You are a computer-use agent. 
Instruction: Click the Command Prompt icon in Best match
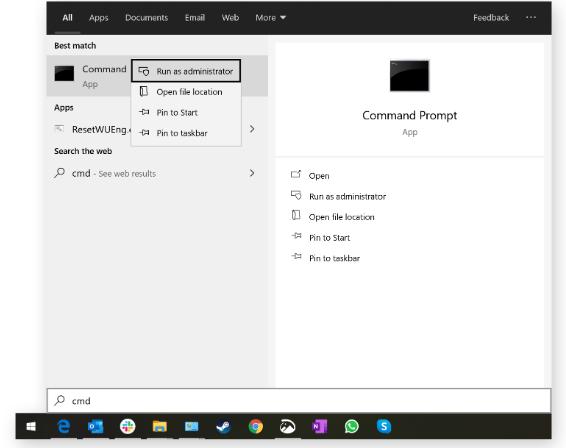click(64, 73)
